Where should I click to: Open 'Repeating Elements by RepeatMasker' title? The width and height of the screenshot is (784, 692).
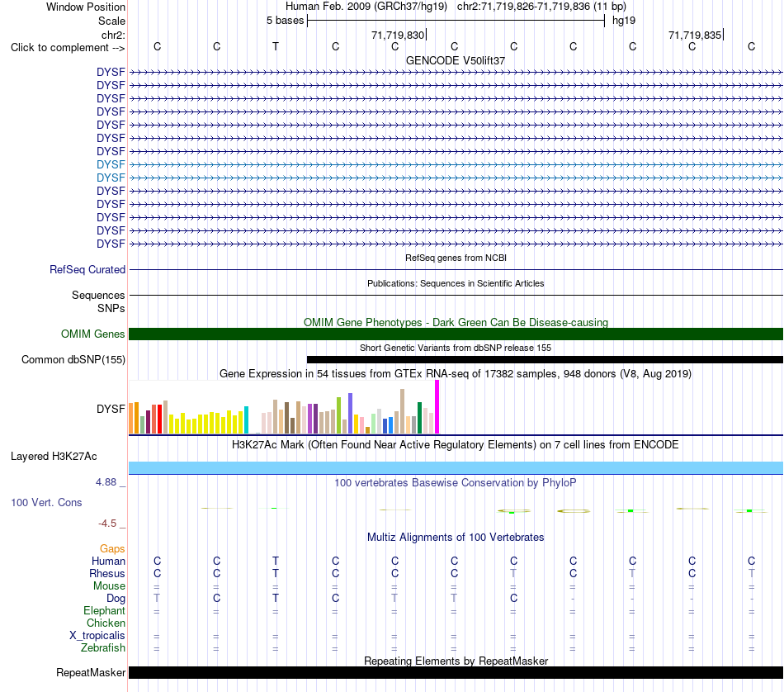point(456,661)
